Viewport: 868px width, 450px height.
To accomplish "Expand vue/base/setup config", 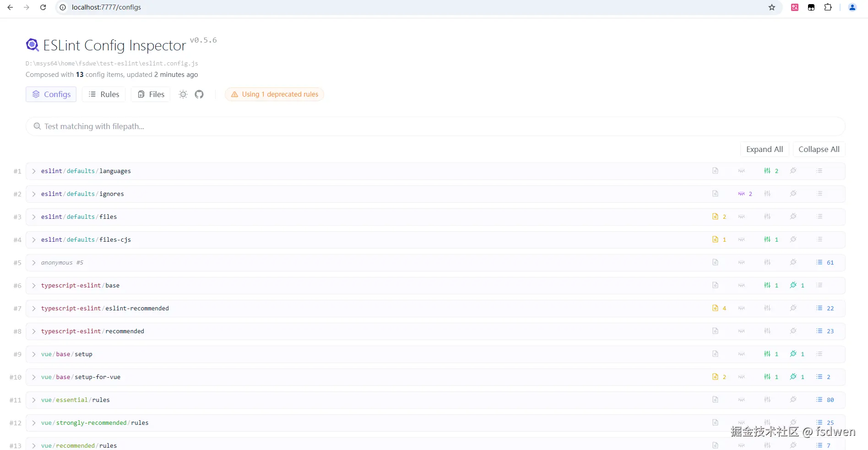I will tap(34, 354).
